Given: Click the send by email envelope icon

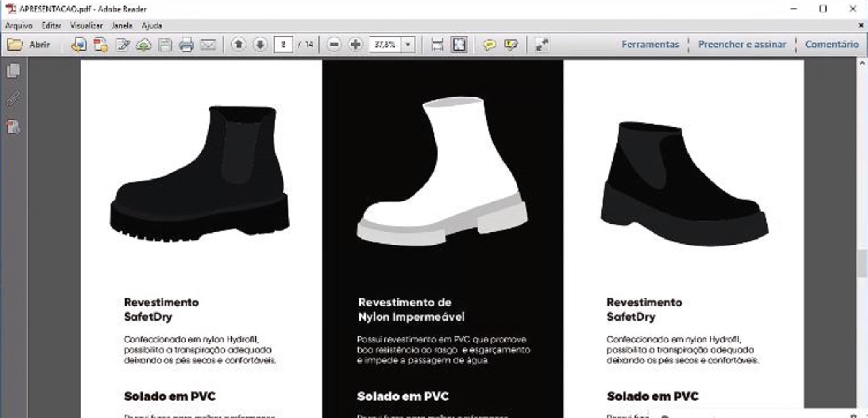Looking at the screenshot, I should click(x=208, y=44).
